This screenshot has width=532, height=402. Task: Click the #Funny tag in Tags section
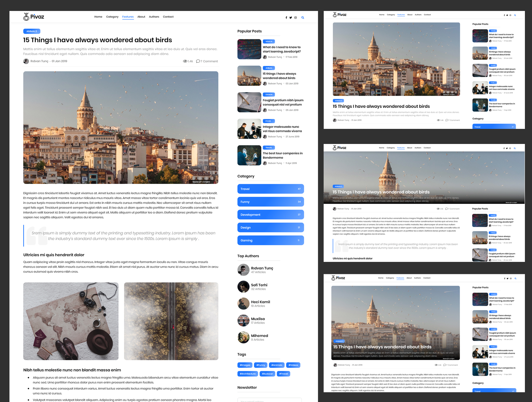pyautogui.click(x=260, y=365)
